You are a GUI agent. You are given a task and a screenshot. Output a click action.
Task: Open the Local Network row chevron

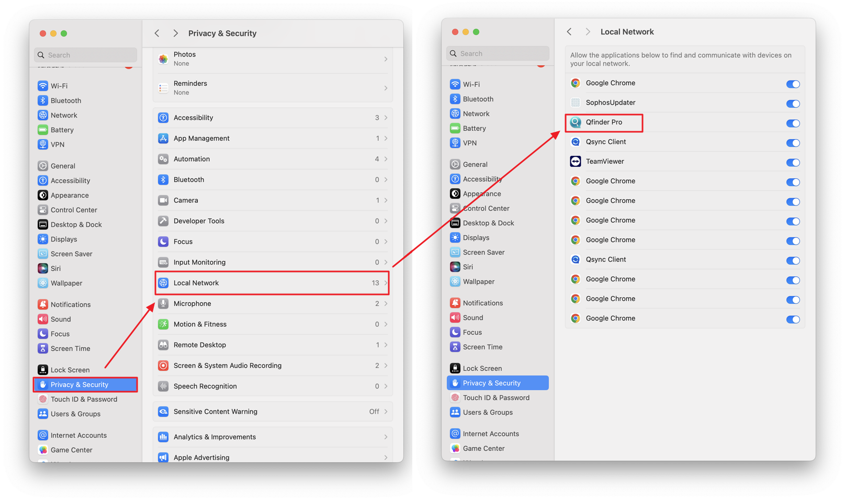[x=386, y=283]
